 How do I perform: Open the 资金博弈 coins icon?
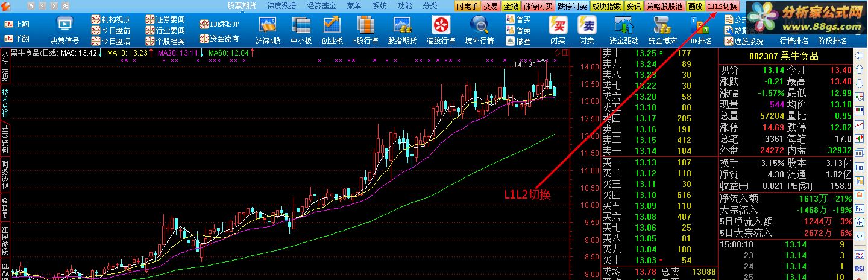662,24
